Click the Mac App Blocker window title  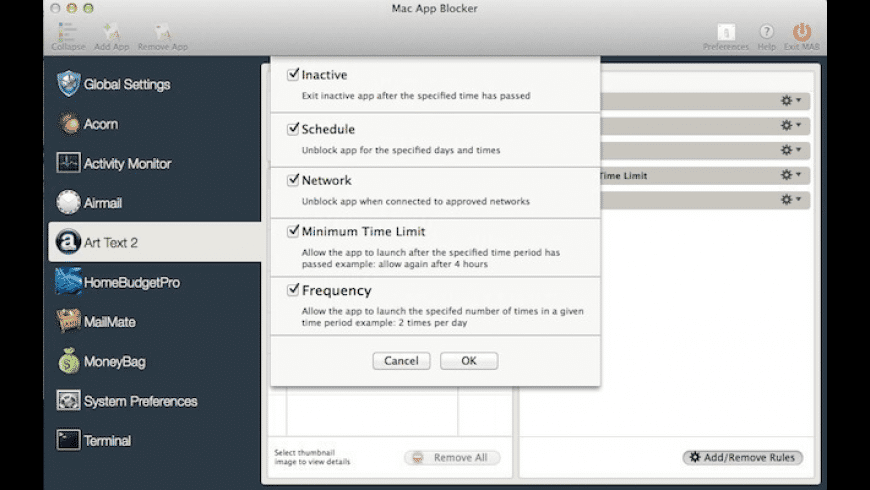pos(434,8)
